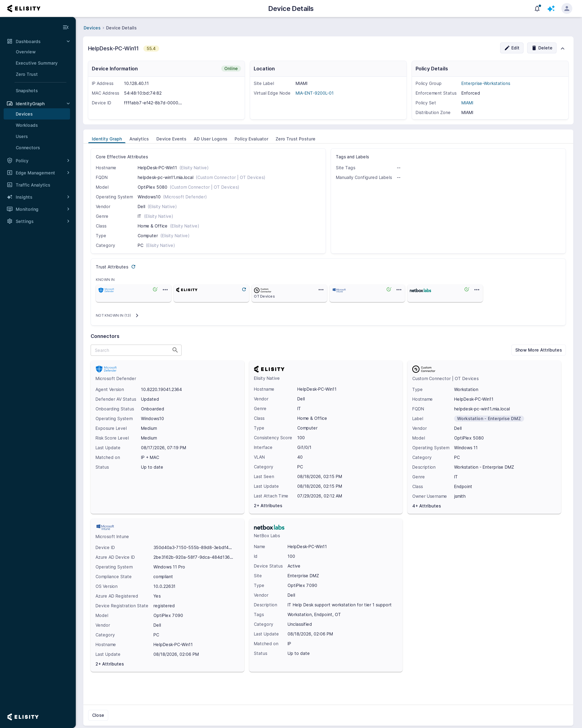Expand the Insights chevron
Screen dimensions: 582x728
(x=68, y=197)
